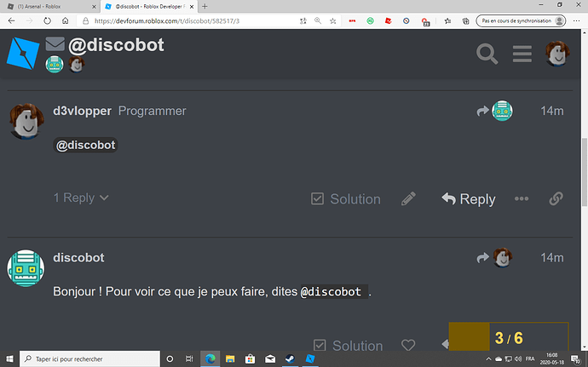588x367 pixels.
Task: Click the red Roblox extension icon
Action: tap(388, 21)
